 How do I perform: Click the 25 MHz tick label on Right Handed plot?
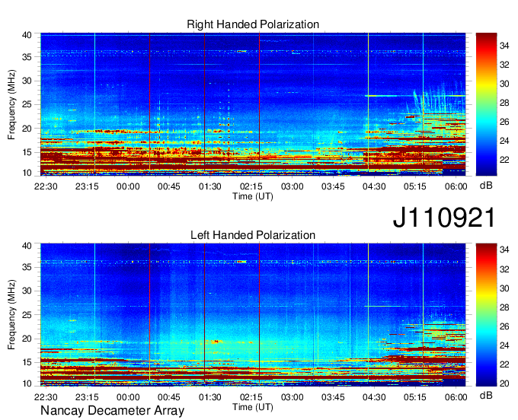[27, 104]
